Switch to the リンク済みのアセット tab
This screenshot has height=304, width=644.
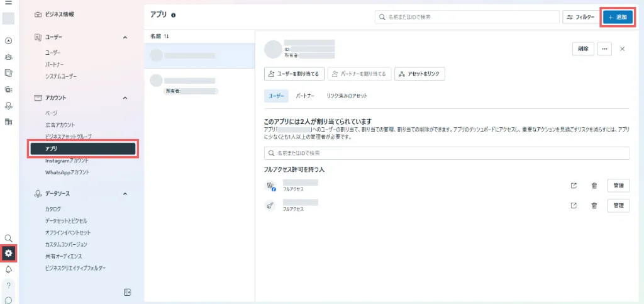(x=347, y=96)
